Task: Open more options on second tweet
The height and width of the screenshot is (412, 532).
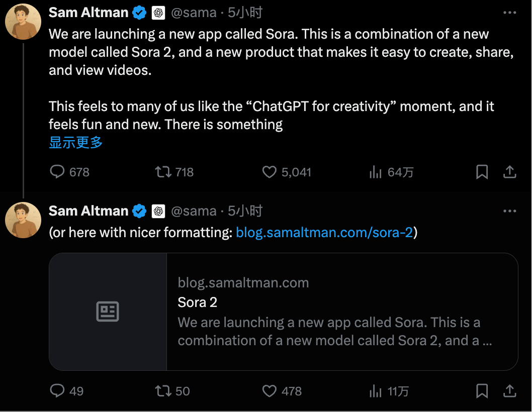Action: pos(510,212)
